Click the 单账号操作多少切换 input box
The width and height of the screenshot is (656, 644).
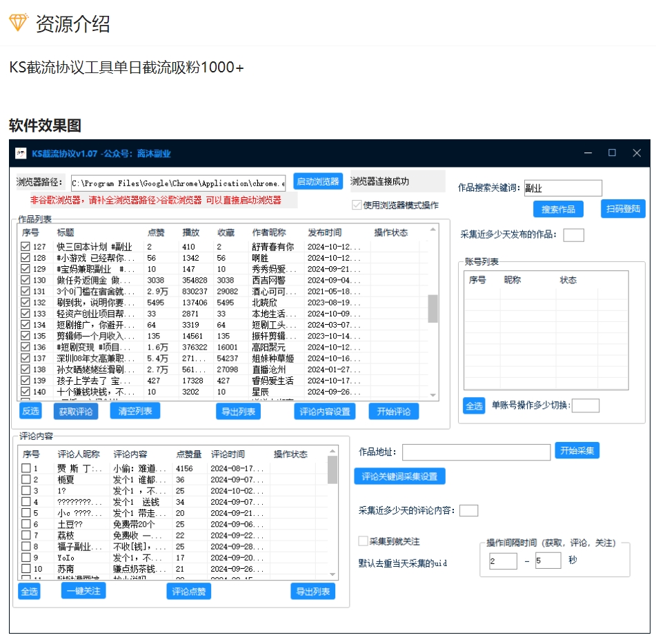coord(586,405)
